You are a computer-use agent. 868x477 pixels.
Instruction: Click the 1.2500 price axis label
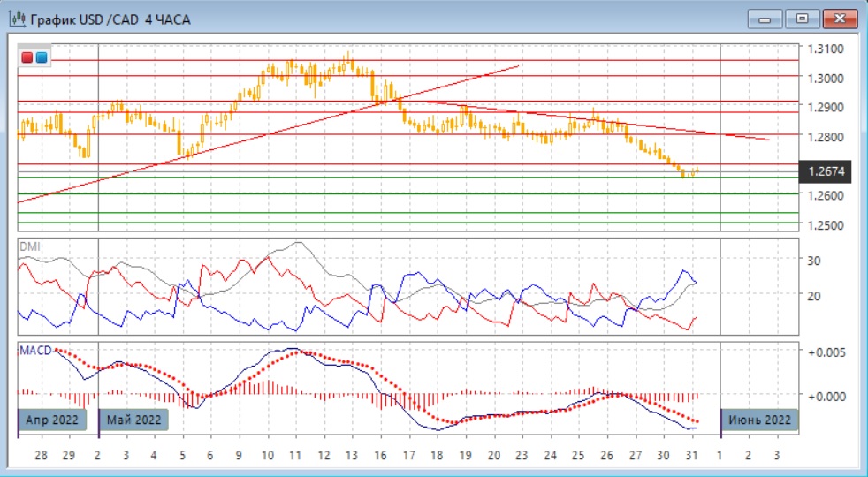tap(826, 225)
